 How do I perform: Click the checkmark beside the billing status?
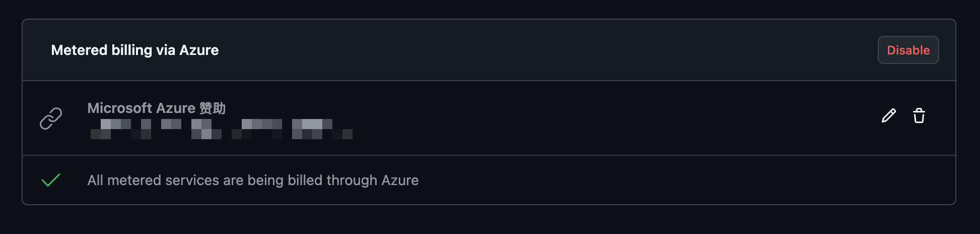tap(51, 180)
